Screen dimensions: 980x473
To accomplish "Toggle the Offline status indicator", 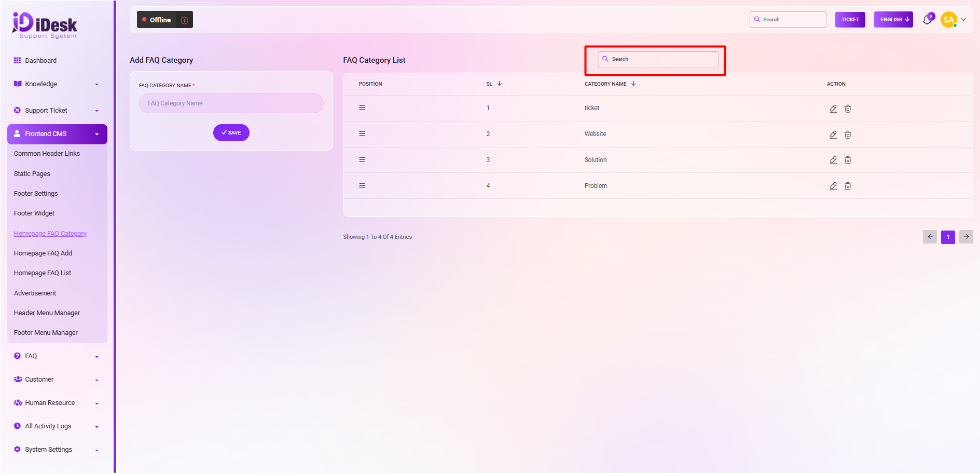I will pyautogui.click(x=157, y=20).
